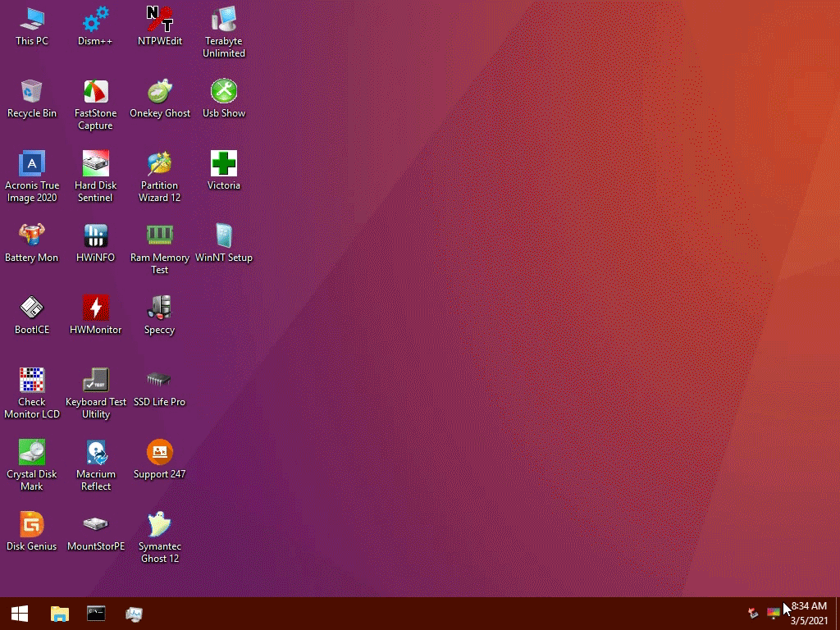Launch Victoria disk tool

pos(224,171)
